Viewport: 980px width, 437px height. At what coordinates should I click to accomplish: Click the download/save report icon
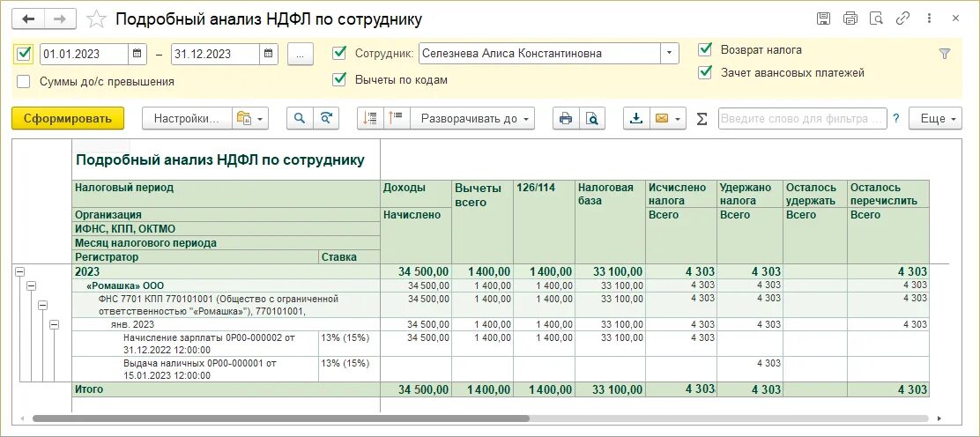point(636,118)
